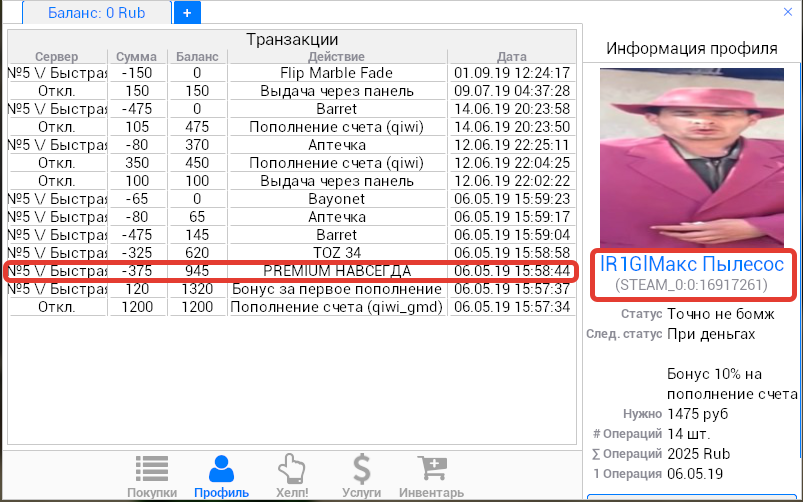Close the panel with the X button

click(788, 12)
